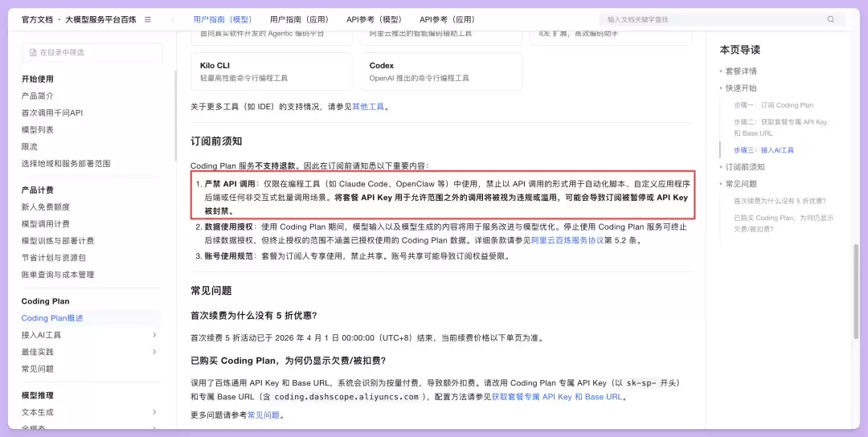This screenshot has width=868, height=437.
Task: Jump to 快速开始 in page guide
Action: 741,88
